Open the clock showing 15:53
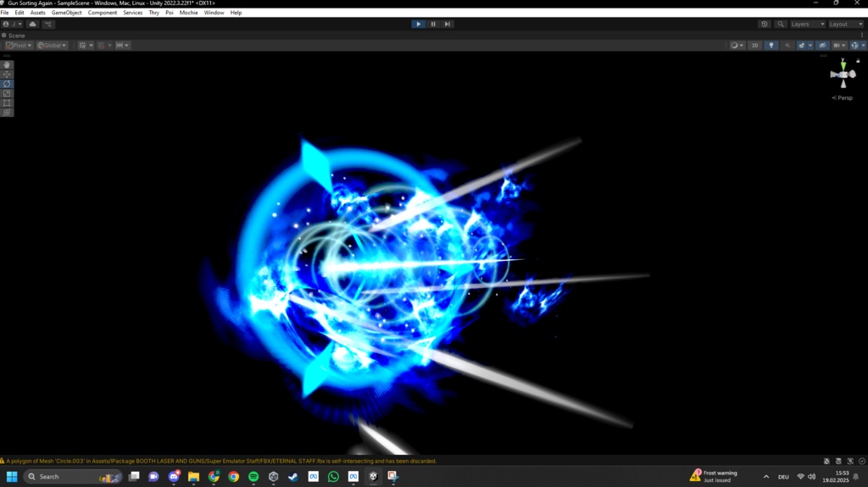Image resolution: width=868 pixels, height=487 pixels. click(835, 477)
